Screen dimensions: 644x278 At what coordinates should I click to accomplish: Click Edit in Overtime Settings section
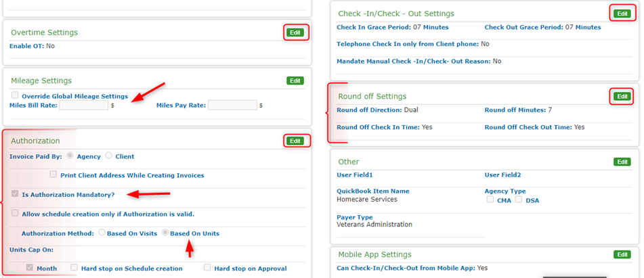coord(295,32)
